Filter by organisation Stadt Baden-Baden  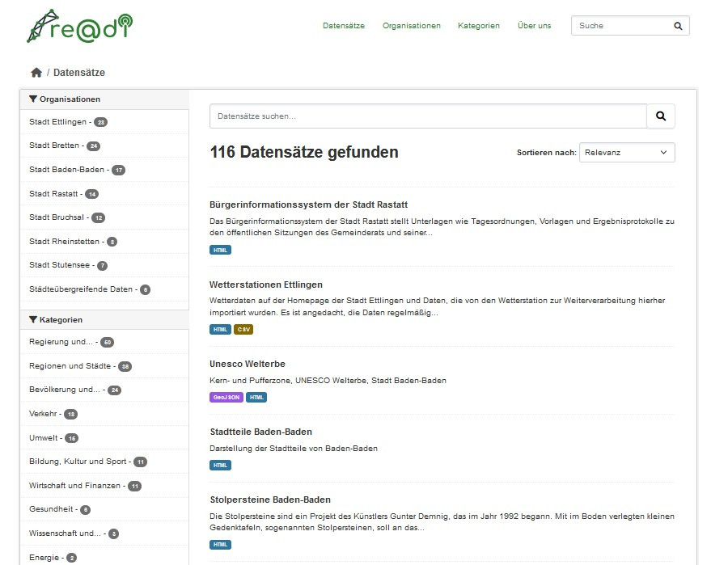pos(67,170)
